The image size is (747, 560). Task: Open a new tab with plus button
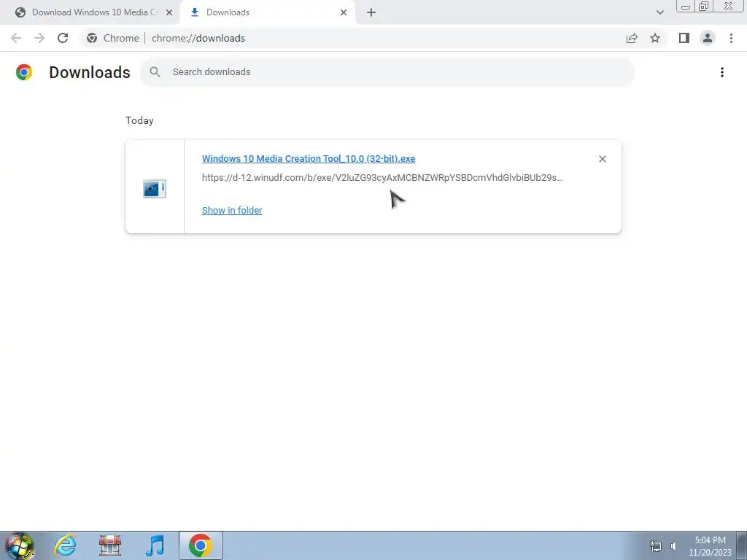coord(371,12)
